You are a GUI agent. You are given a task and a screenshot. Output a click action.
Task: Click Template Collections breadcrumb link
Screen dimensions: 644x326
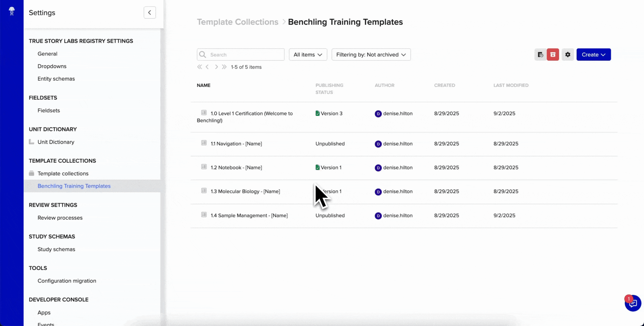point(238,22)
